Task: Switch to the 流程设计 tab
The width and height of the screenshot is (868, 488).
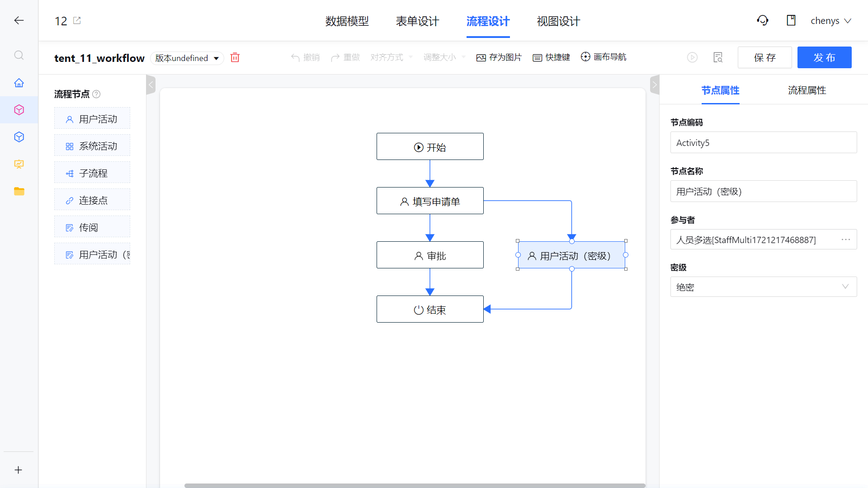Action: coord(488,21)
